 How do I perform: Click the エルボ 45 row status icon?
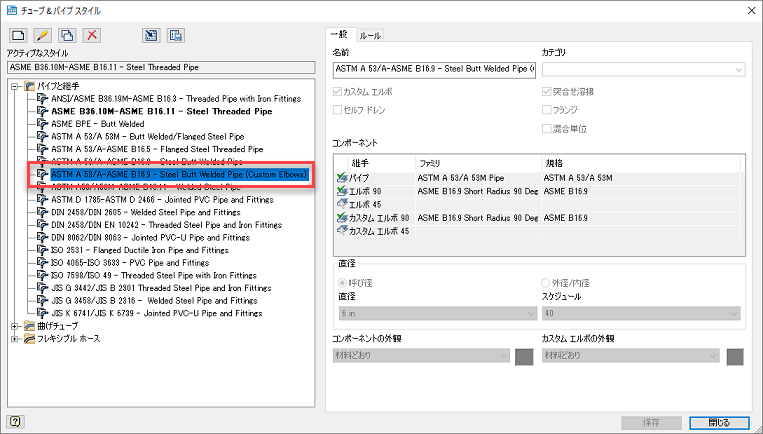coord(342,204)
